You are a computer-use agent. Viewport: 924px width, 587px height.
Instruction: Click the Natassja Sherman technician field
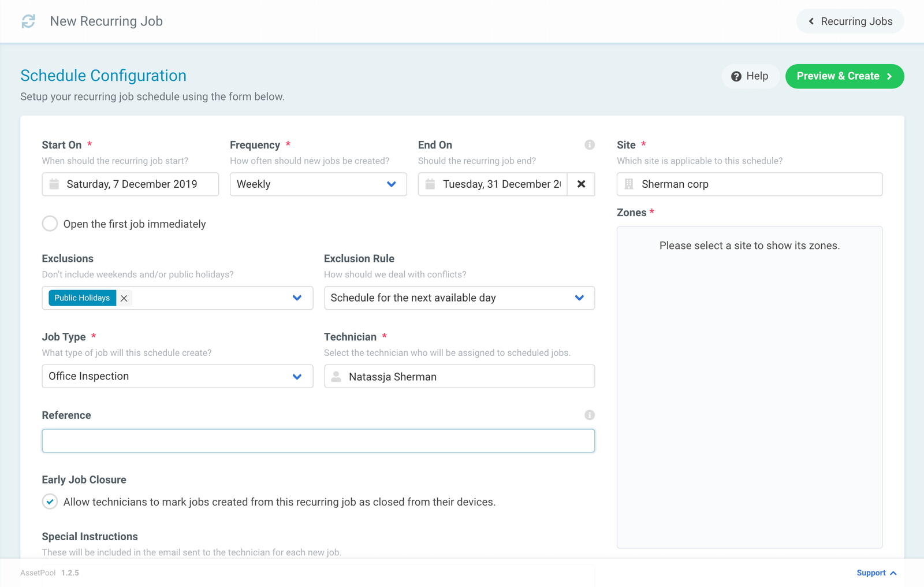(x=459, y=377)
